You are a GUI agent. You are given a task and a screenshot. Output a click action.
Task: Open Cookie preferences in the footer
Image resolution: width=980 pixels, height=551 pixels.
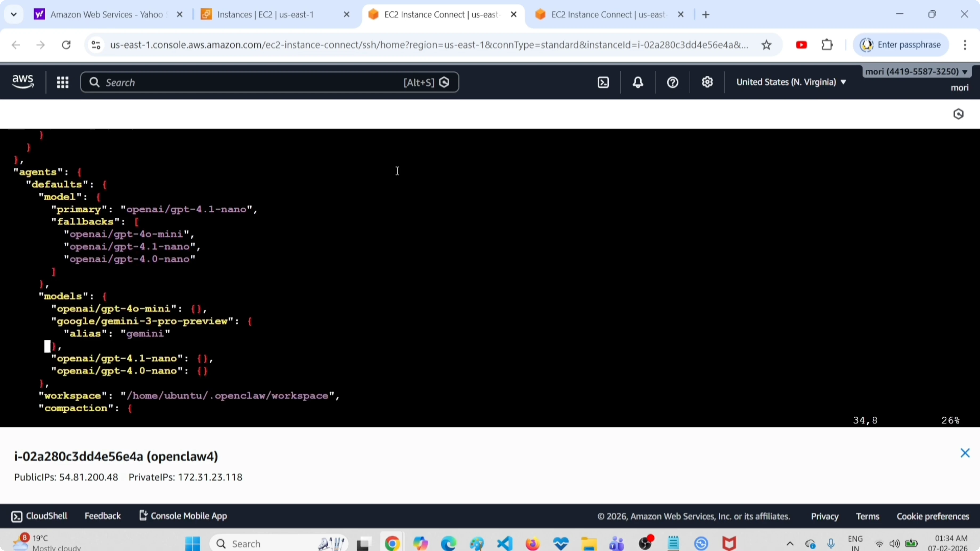(933, 516)
